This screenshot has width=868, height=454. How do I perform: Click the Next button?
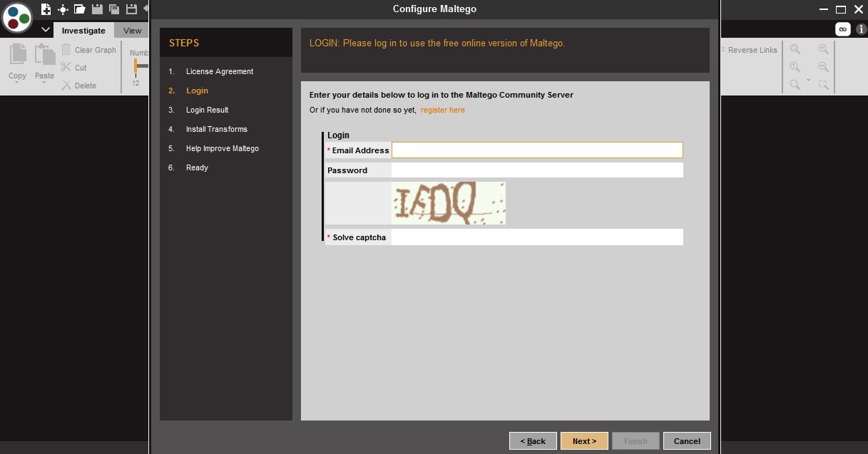pyautogui.click(x=584, y=441)
